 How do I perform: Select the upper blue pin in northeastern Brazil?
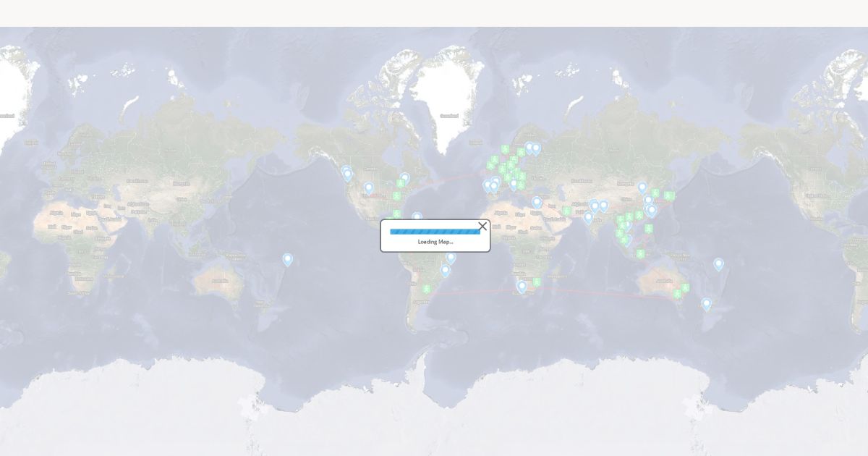[451, 258]
